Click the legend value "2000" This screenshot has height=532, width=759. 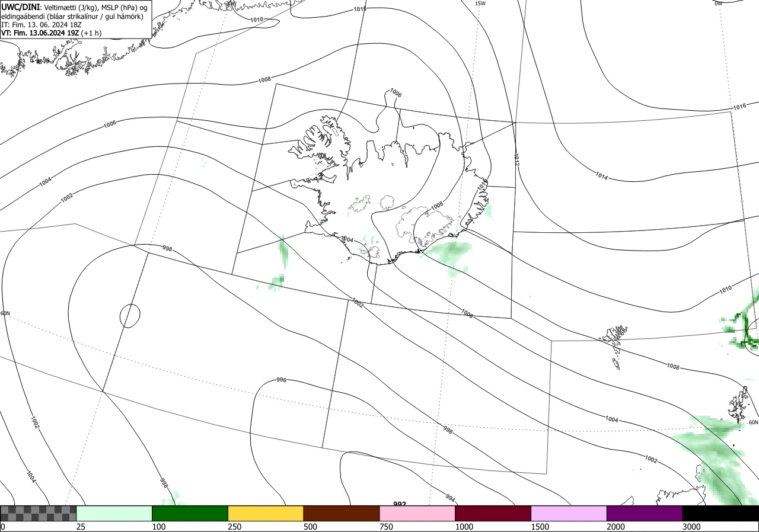[x=616, y=527]
